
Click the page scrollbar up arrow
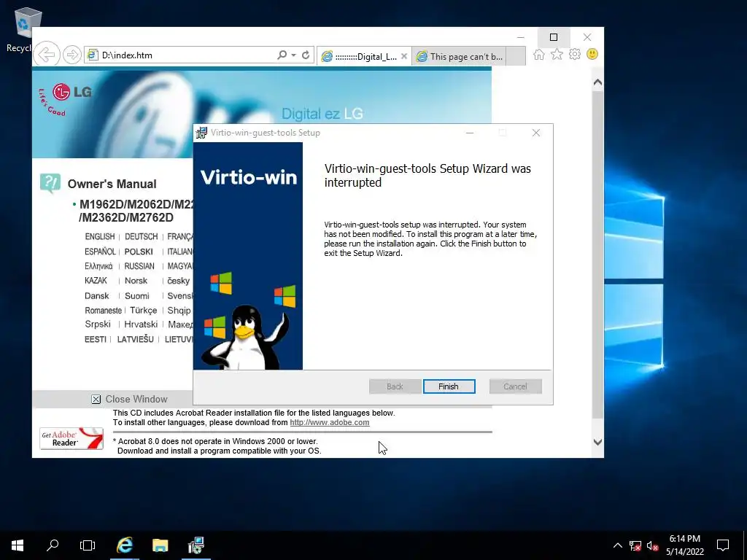click(597, 82)
